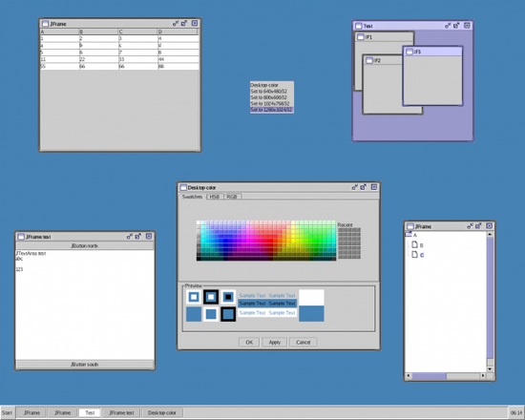The width and height of the screenshot is (525, 420).
Task: Click the tree's vertical scrollbar down arrow
Action: [x=490, y=369]
